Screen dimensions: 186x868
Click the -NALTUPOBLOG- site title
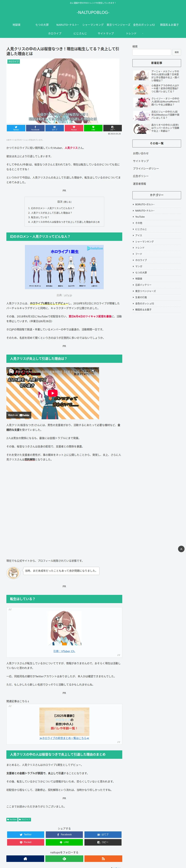point(93,12)
